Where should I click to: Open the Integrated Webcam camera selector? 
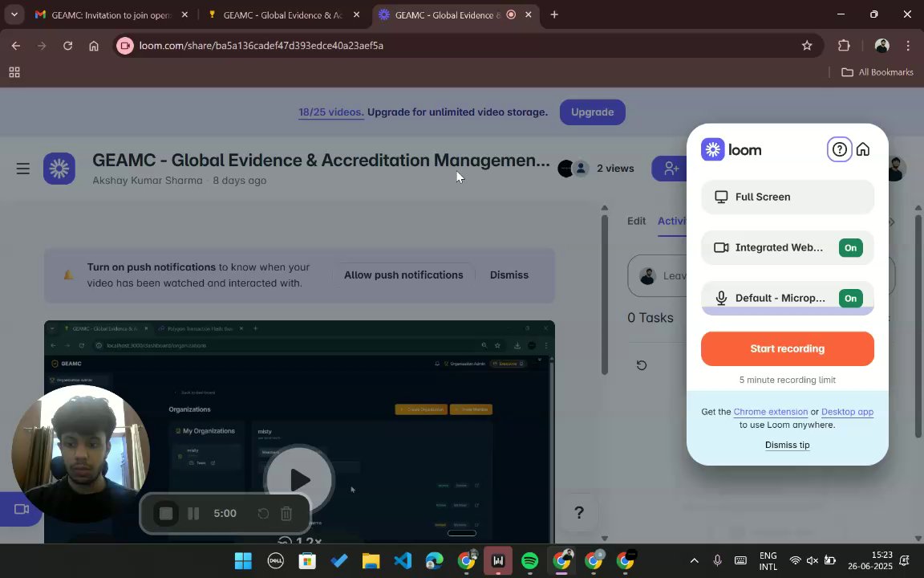tap(788, 248)
